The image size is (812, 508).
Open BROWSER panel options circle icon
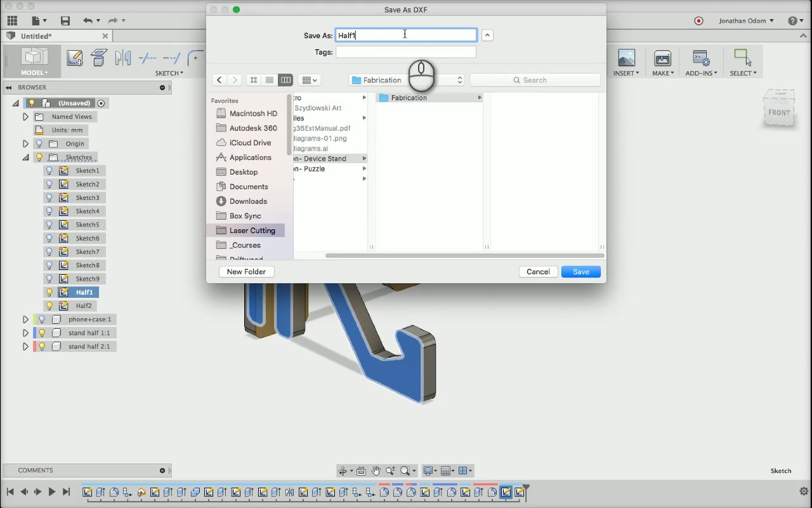tap(162, 88)
